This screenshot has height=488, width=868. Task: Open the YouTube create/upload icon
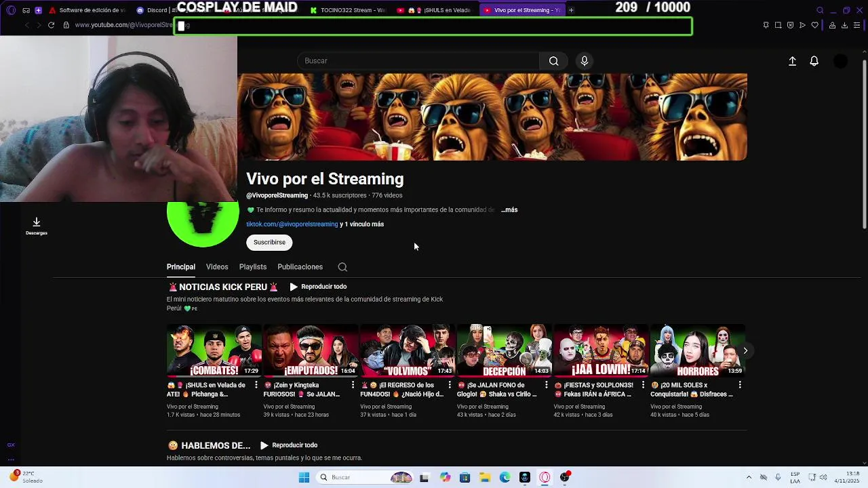[792, 61]
